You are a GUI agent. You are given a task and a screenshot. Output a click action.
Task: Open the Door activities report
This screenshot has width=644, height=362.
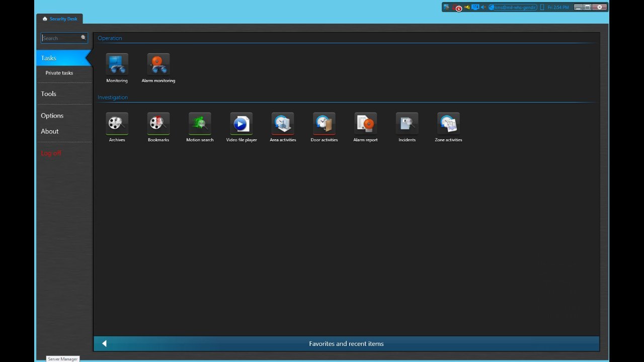324,124
